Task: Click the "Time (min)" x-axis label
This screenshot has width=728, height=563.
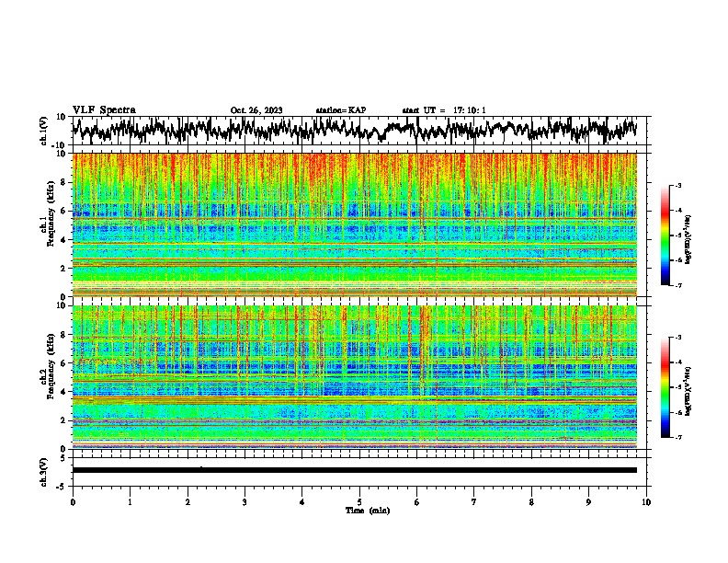Action: (x=368, y=511)
